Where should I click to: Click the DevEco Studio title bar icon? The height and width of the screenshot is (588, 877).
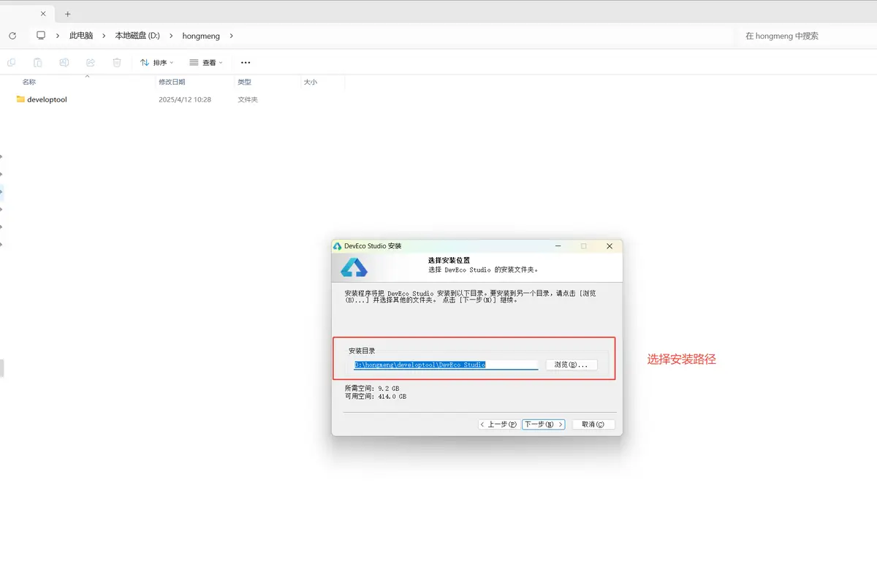point(337,246)
